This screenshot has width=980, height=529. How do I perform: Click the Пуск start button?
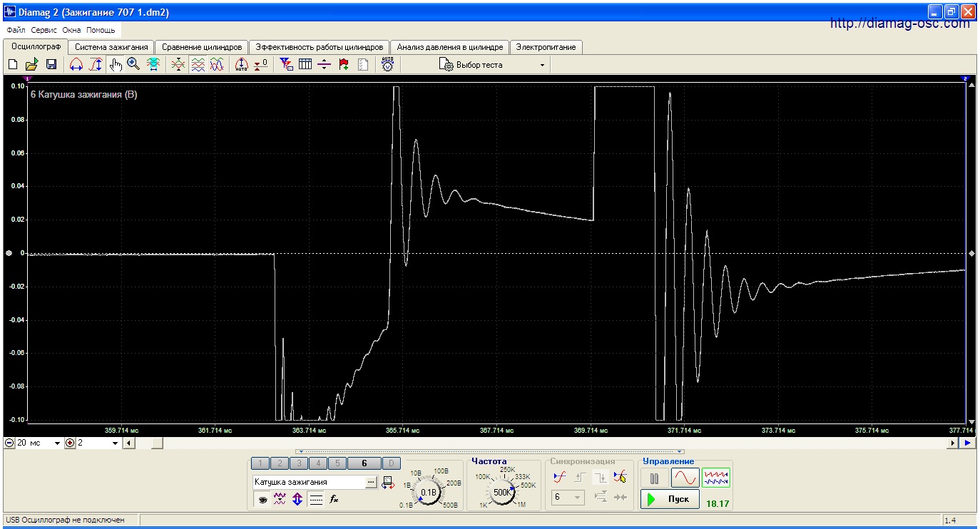669,499
